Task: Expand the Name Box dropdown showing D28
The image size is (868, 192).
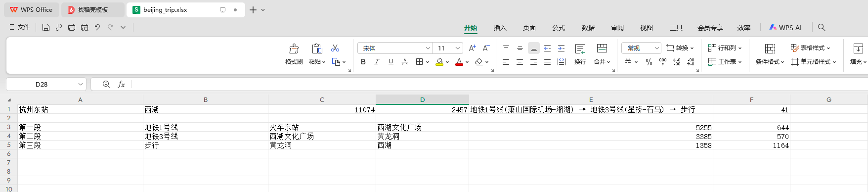Action: [80, 84]
